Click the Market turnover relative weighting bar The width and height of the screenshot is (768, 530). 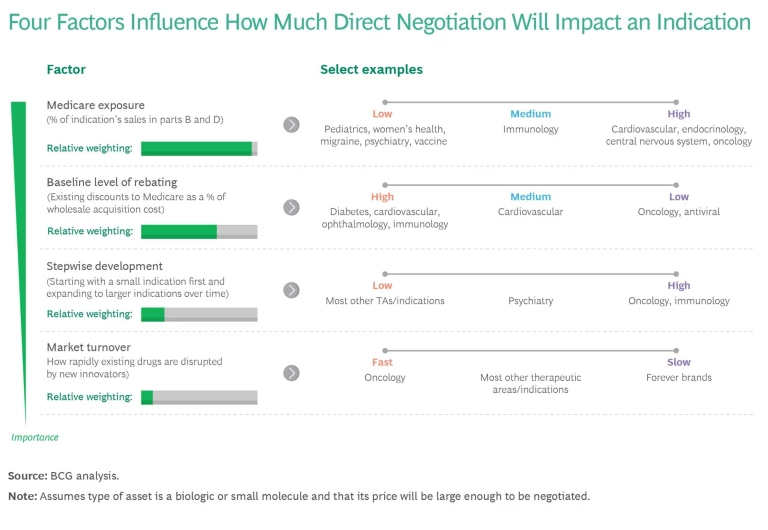(199, 397)
